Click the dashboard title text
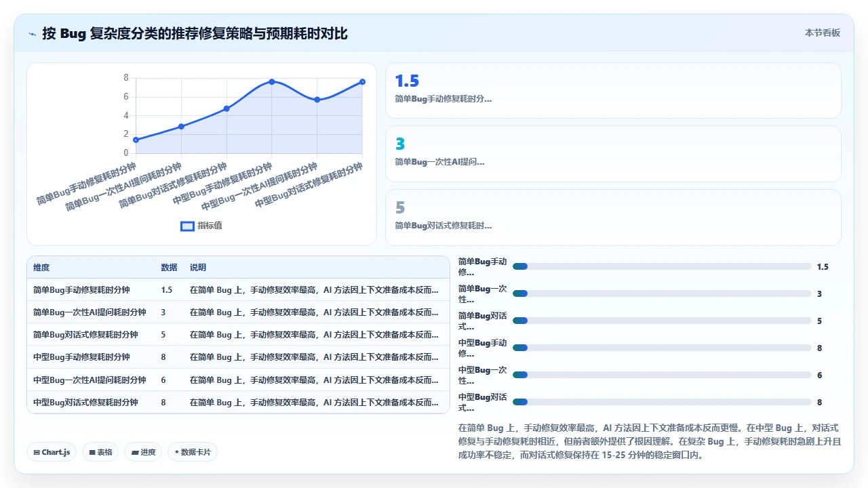868x488 pixels. coord(195,33)
